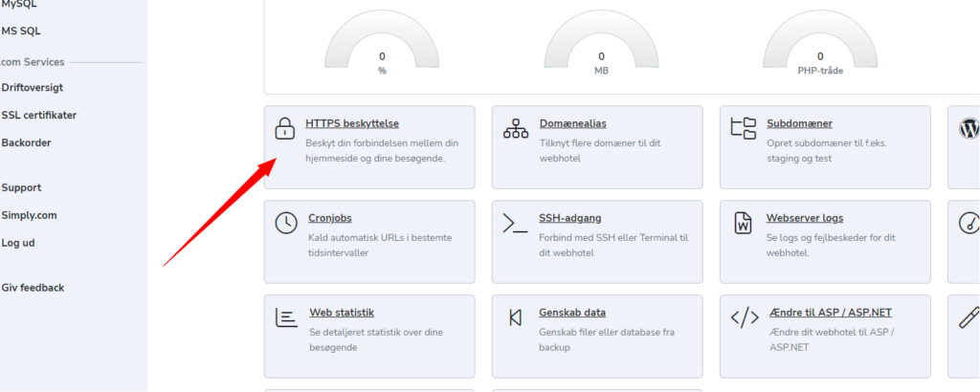980x392 pixels.
Task: Click the folder icon for Subdomæner
Action: [743, 128]
